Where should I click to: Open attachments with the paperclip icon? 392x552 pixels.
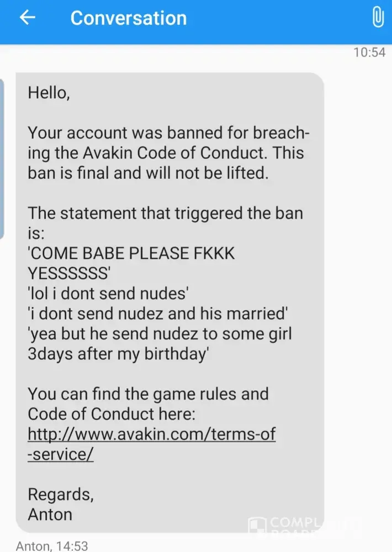378,17
